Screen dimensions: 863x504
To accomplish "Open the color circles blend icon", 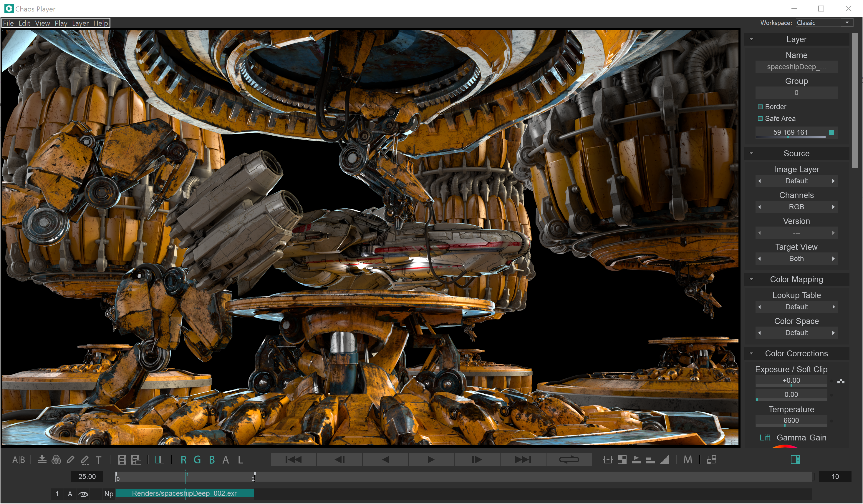I will [x=56, y=460].
